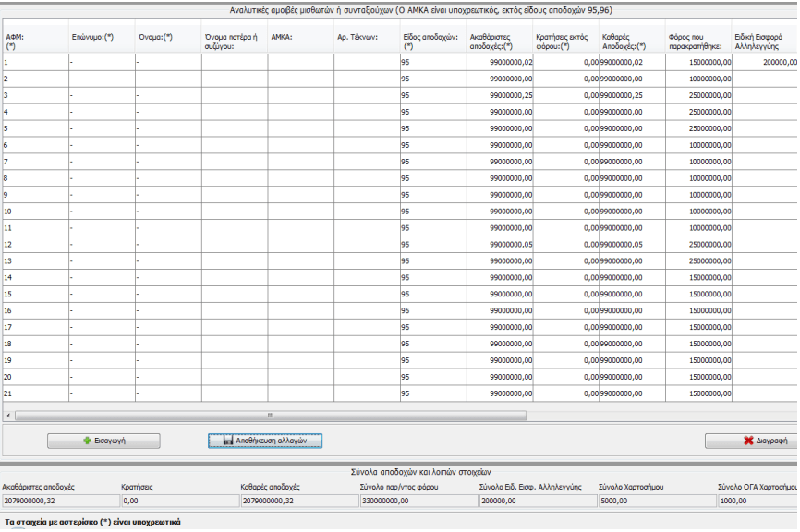Click row 12 net earnings cell 99000000,05
The width and height of the screenshot is (800, 532).
pos(633,245)
